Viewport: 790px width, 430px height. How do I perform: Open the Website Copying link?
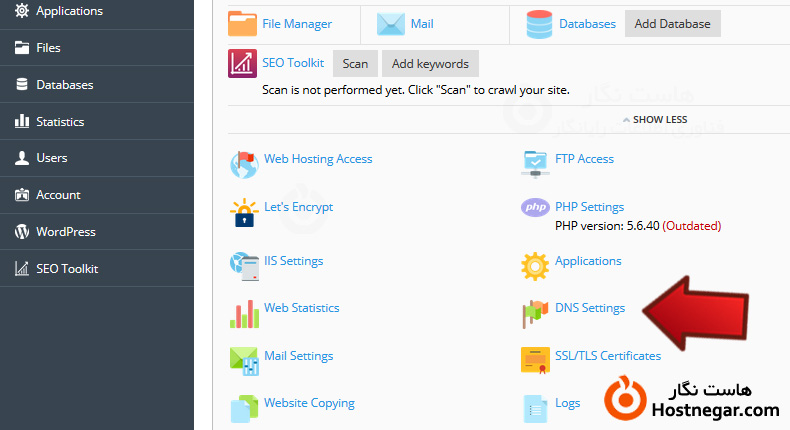click(309, 403)
